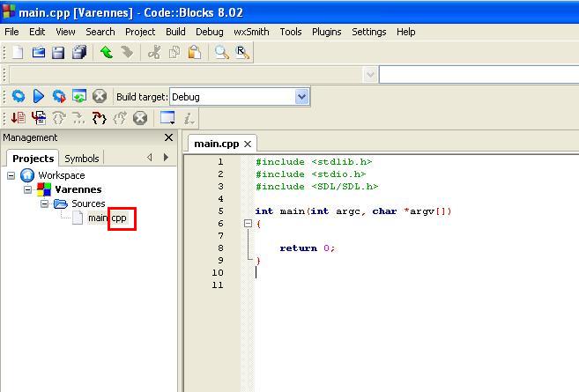Select the Sources folder item
The height and width of the screenshot is (392, 579).
coord(88,203)
